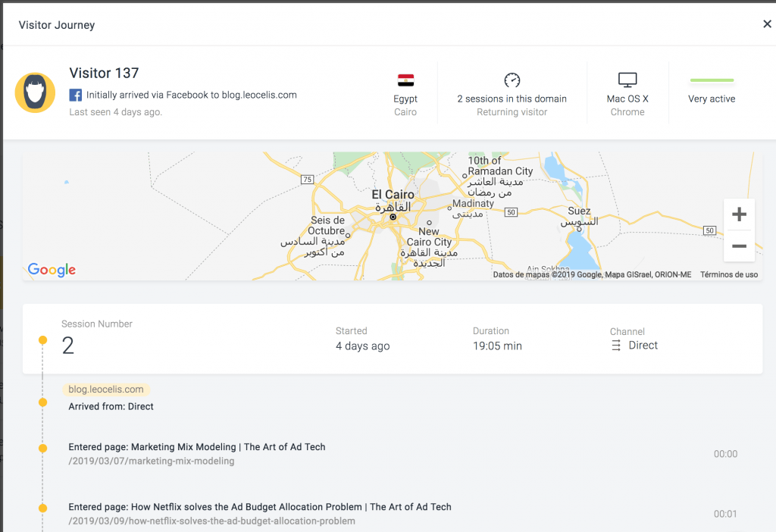The width and height of the screenshot is (776, 532).
Task: Click the Direct channel icon
Action: [616, 346]
